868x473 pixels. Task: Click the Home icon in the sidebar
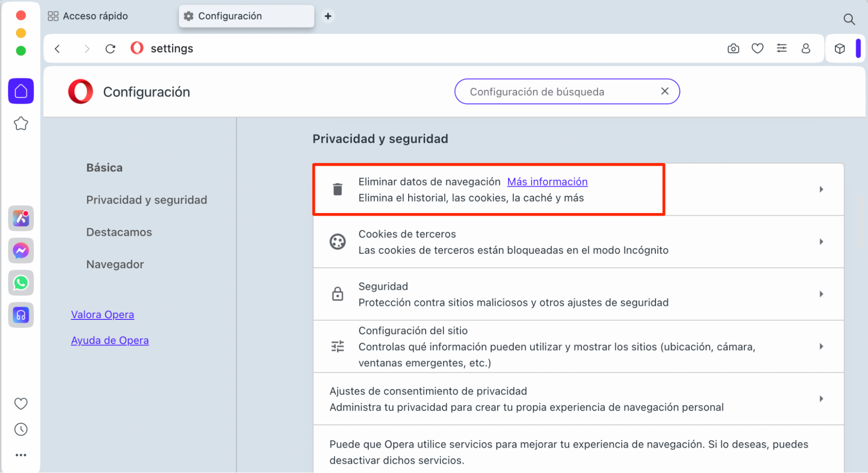[x=20, y=91]
